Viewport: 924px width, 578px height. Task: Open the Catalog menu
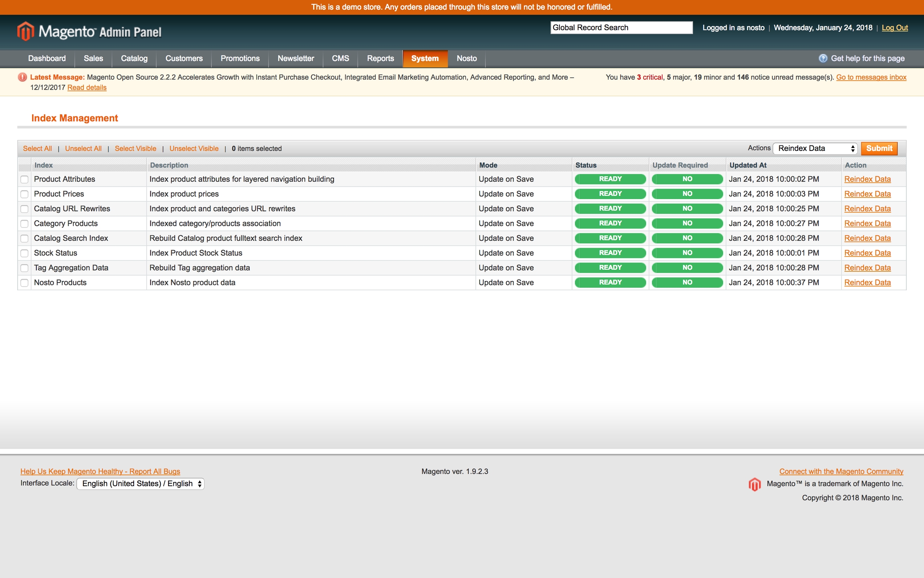[x=134, y=59]
